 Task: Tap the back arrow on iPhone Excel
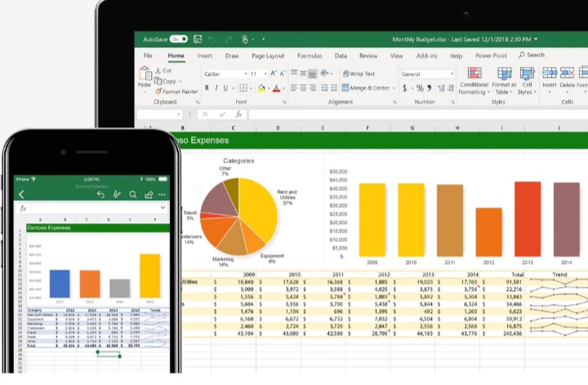click(21, 195)
